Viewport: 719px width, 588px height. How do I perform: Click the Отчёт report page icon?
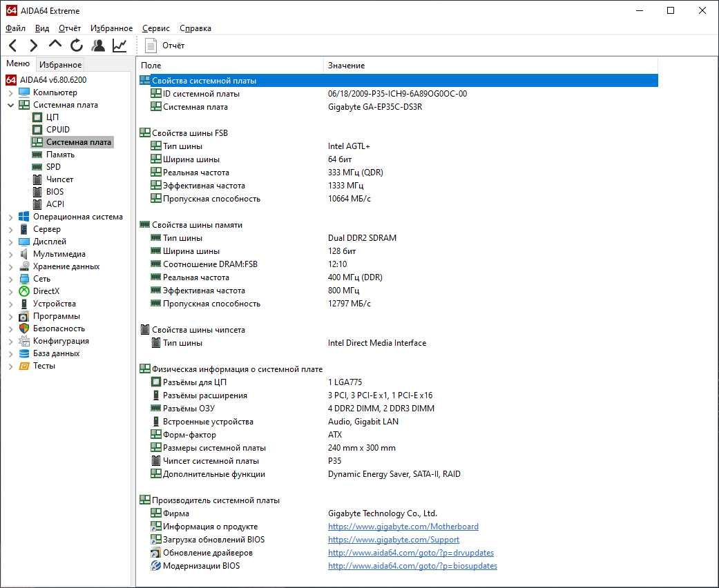point(151,46)
